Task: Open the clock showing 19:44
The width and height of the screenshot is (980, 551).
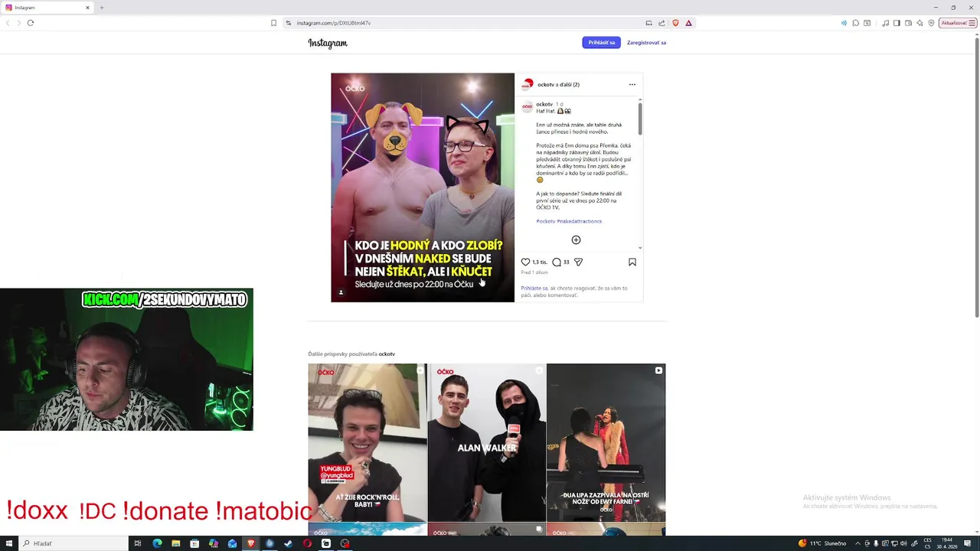Action: tap(947, 543)
